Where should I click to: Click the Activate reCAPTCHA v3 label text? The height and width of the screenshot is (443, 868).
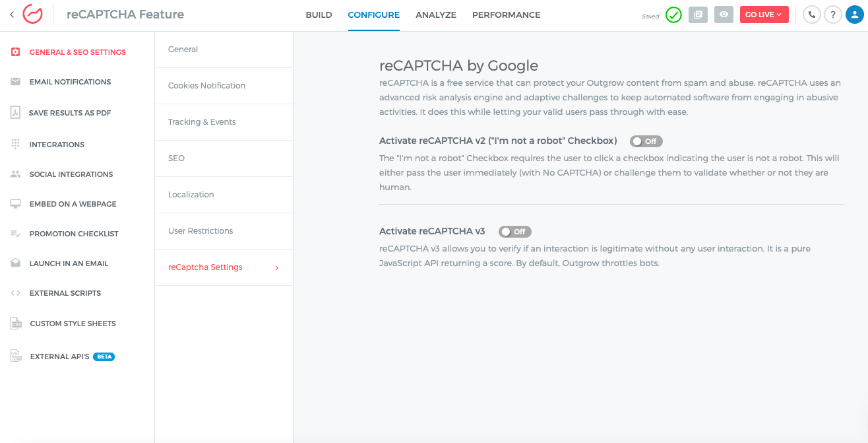(432, 231)
